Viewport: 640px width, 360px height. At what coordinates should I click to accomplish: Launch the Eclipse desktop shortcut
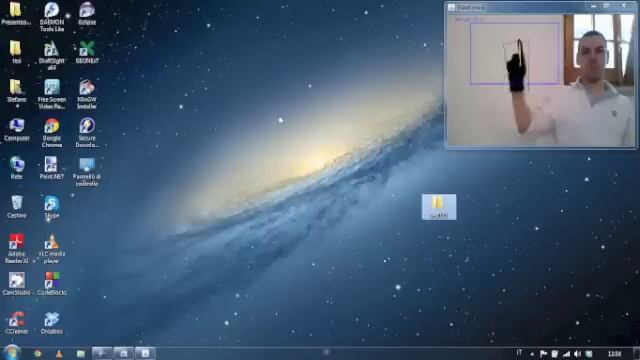click(87, 13)
